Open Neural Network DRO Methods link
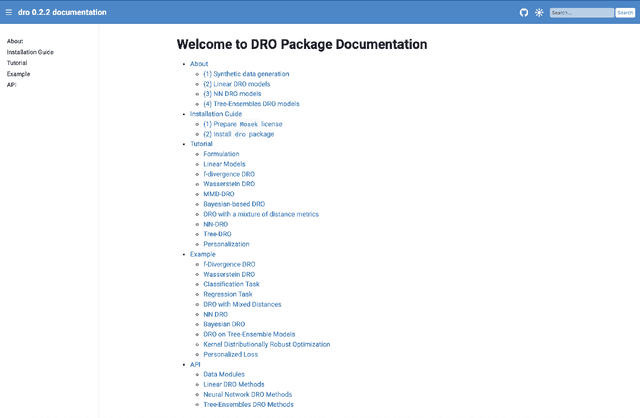Image resolution: width=640 pixels, height=418 pixels. (248, 394)
